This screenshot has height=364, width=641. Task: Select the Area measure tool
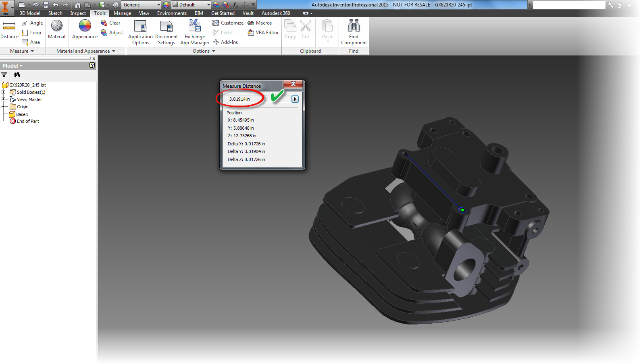31,42
